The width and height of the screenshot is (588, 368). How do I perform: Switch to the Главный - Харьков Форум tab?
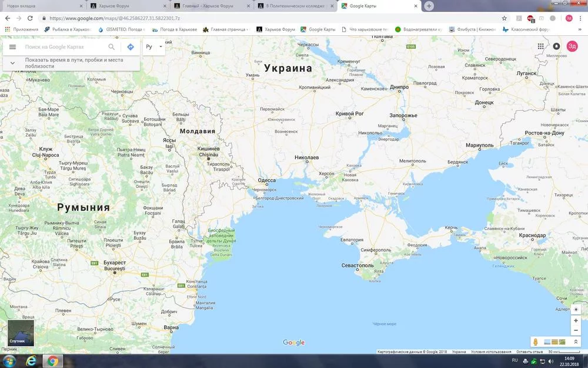point(212,6)
